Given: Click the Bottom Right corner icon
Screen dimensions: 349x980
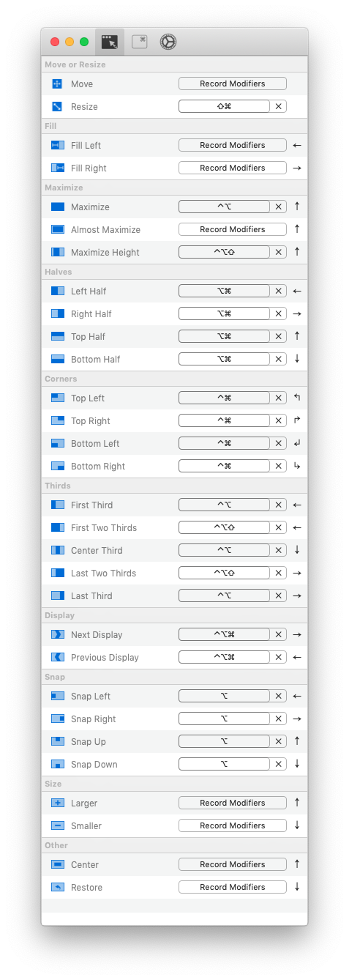Looking at the screenshot, I should [58, 466].
